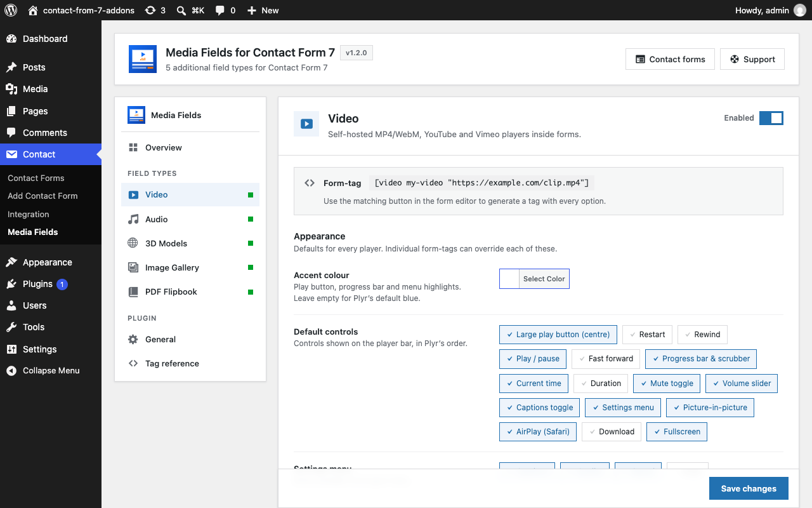Open the Howdy, admin account menu
This screenshot has width=812, height=508.
(770, 10)
